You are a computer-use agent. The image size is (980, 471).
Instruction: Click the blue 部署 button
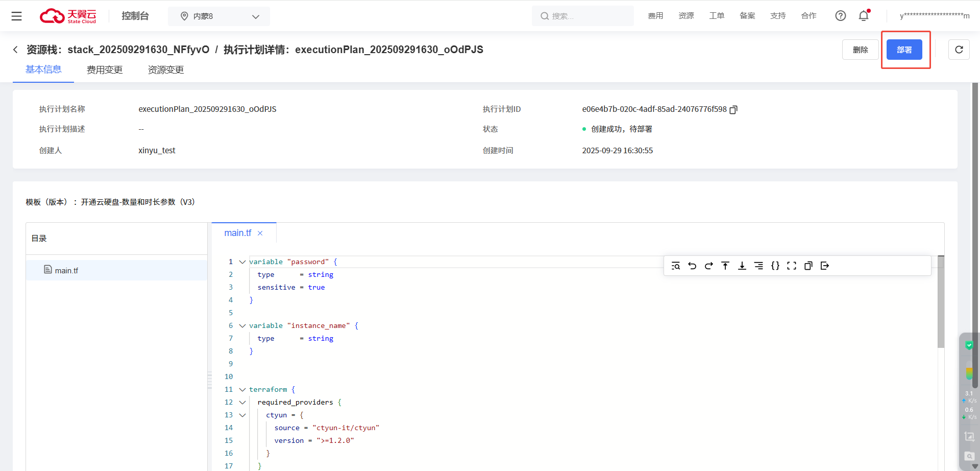tap(904, 50)
